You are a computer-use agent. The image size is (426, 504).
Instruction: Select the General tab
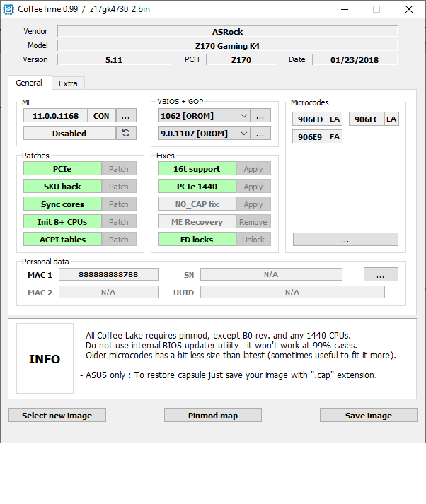(29, 83)
